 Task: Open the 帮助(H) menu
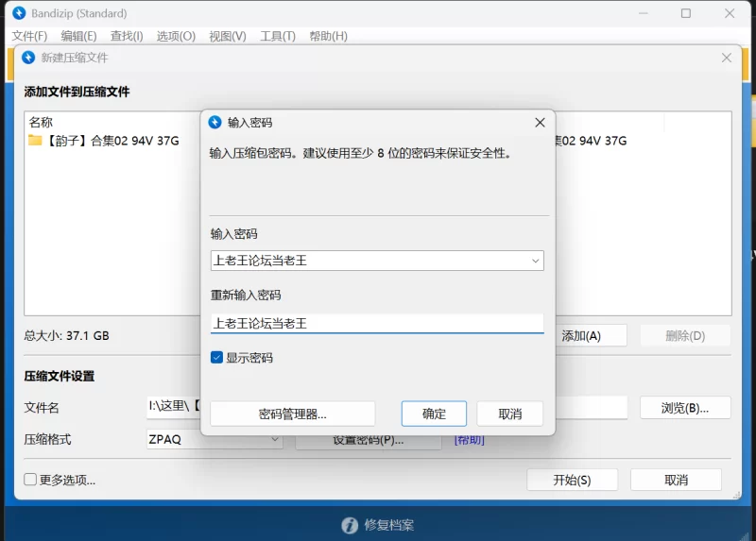328,36
